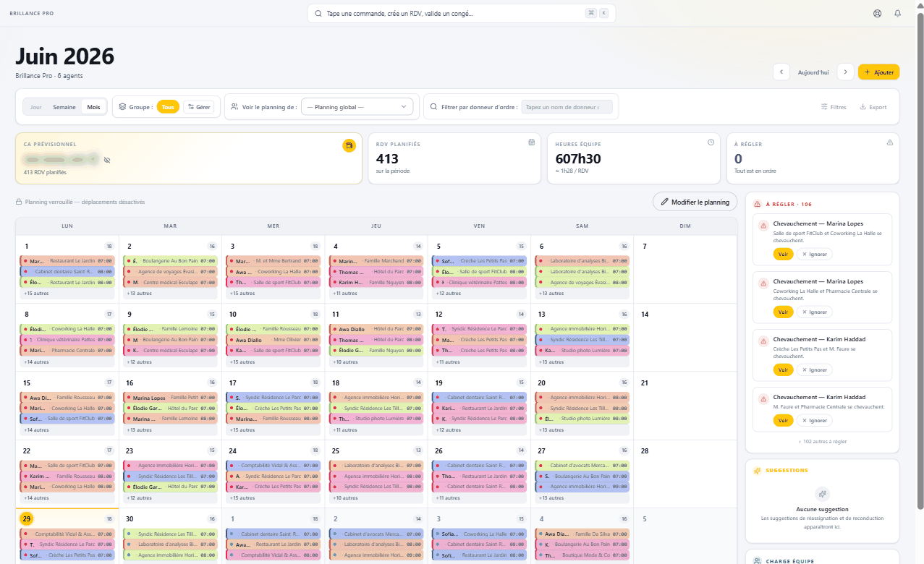Switch to the Jour view tab
Image resolution: width=924 pixels, height=564 pixels.
click(35, 107)
